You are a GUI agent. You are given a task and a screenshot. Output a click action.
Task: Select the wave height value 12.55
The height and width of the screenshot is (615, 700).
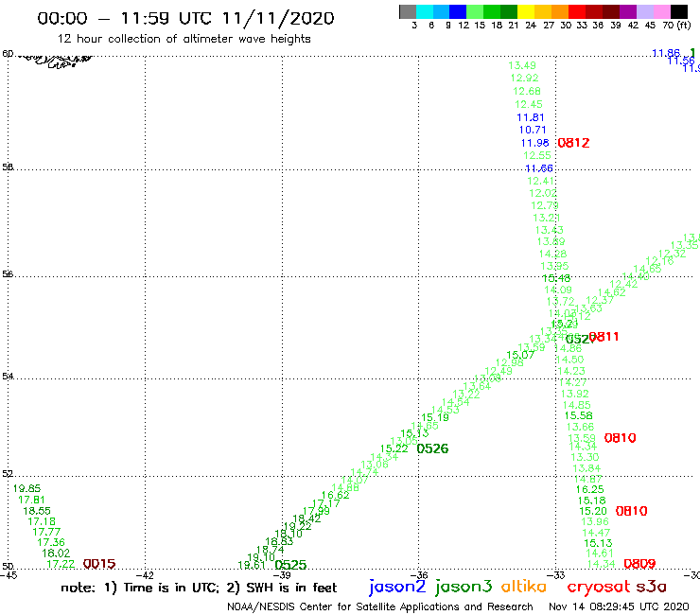[x=537, y=155]
